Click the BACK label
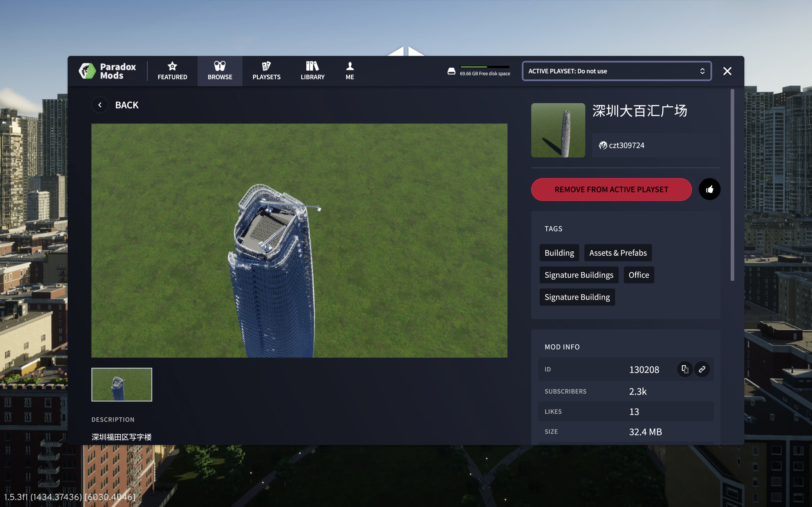This screenshot has width=812, height=507. (127, 105)
